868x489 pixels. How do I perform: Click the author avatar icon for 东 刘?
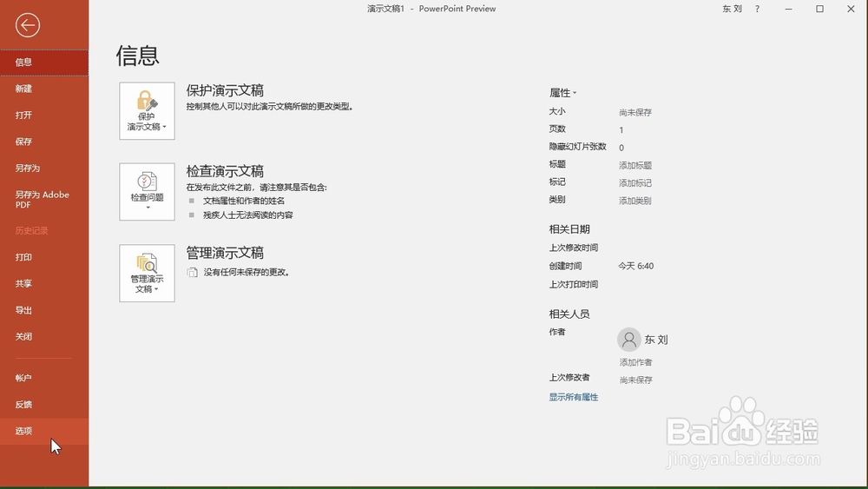click(628, 340)
